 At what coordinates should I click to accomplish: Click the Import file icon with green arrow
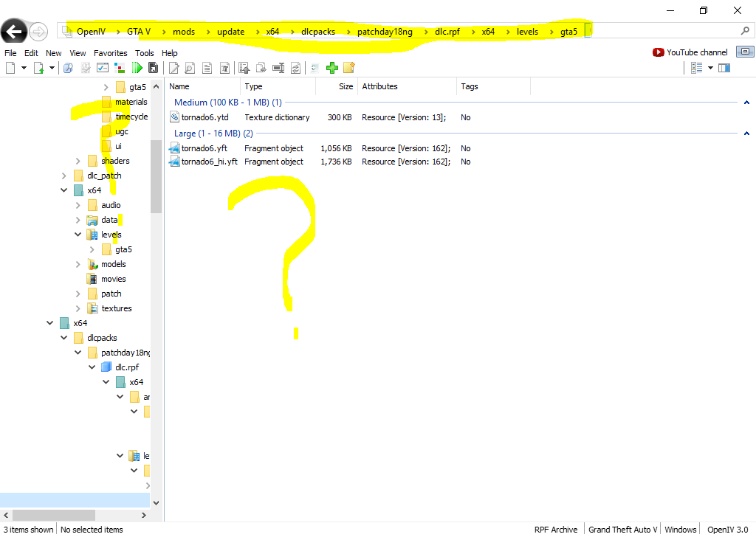38,68
